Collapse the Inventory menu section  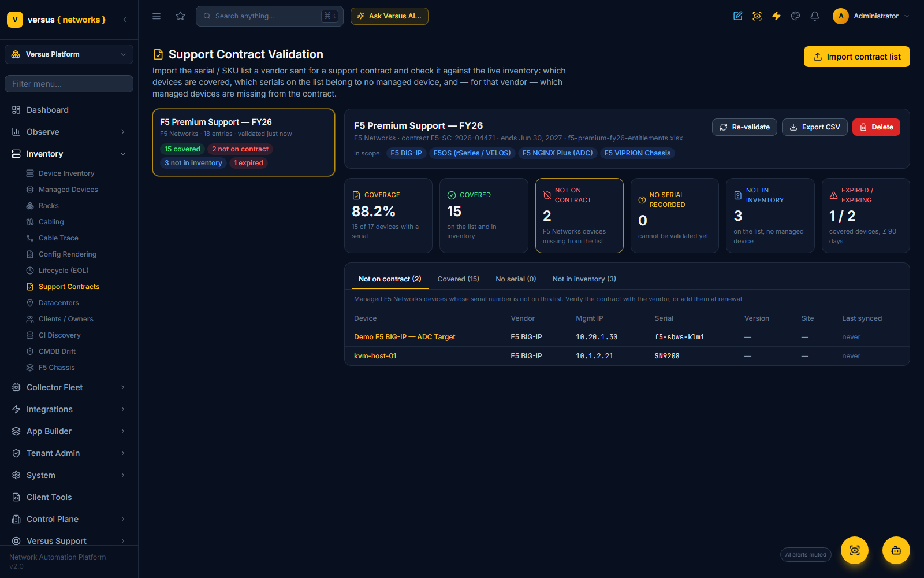click(x=69, y=154)
